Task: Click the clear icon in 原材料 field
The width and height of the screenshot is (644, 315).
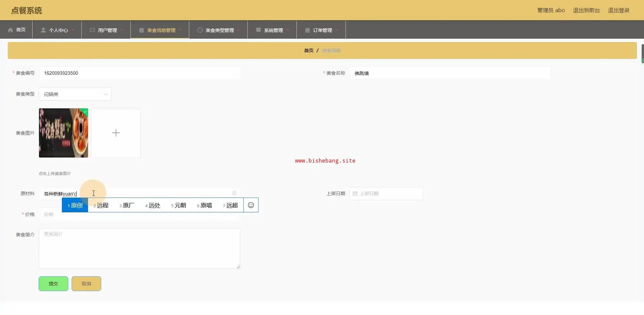Action: (x=234, y=193)
